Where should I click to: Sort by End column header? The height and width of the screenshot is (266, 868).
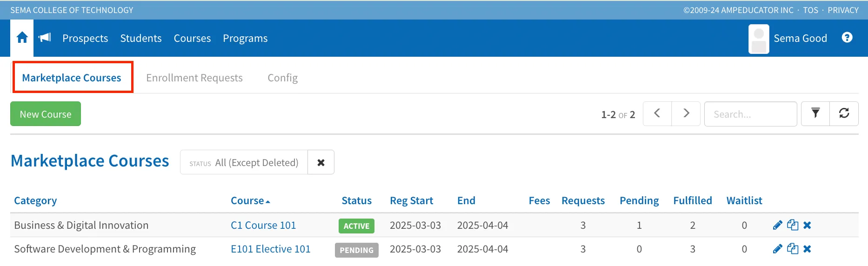tap(466, 200)
